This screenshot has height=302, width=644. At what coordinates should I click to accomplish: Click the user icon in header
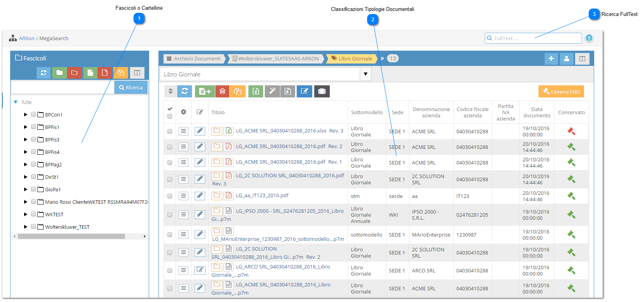coord(567,58)
